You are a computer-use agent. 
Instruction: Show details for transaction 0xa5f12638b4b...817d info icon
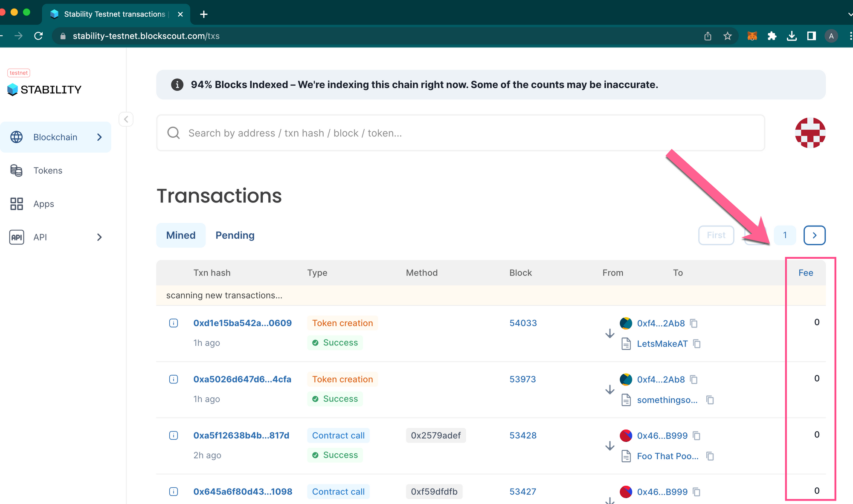pos(174,435)
